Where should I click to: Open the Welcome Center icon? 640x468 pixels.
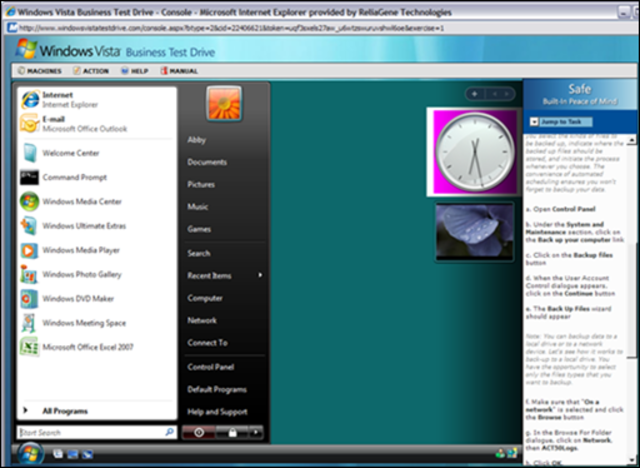coord(30,153)
